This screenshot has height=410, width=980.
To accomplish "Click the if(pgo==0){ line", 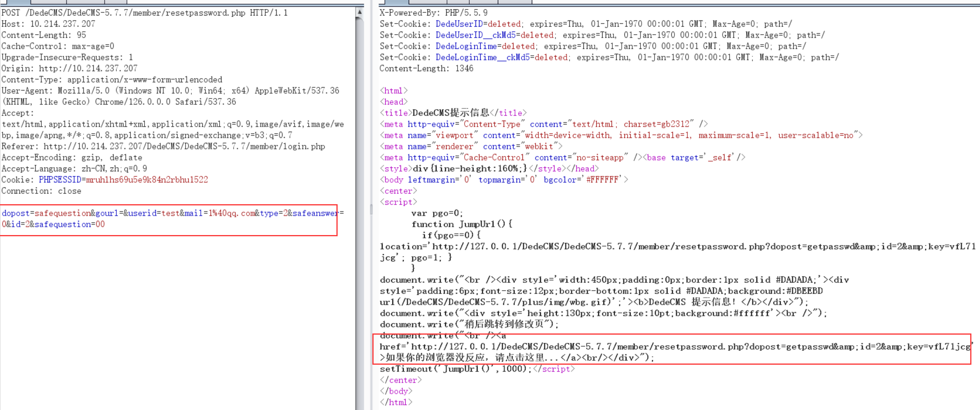I will point(452,235).
